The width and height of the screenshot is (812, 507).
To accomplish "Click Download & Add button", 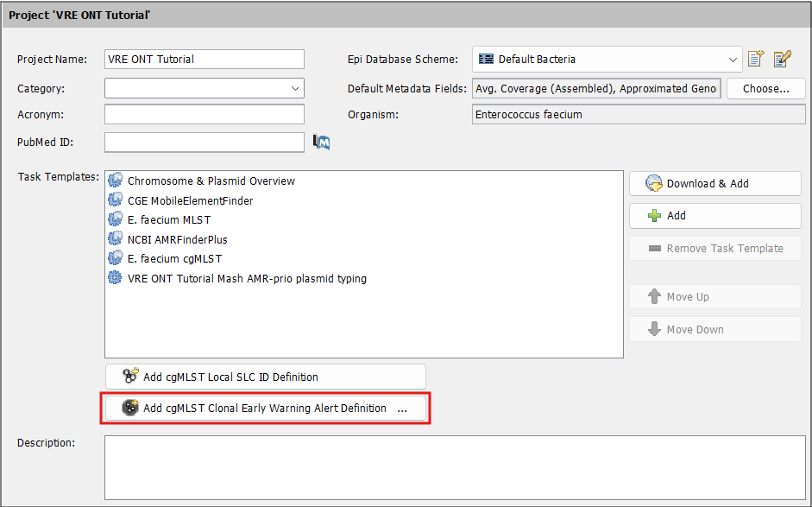I will pyautogui.click(x=715, y=183).
